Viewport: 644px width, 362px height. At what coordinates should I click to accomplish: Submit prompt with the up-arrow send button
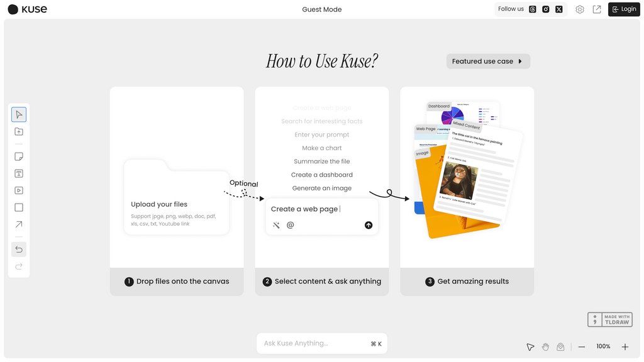(x=369, y=225)
